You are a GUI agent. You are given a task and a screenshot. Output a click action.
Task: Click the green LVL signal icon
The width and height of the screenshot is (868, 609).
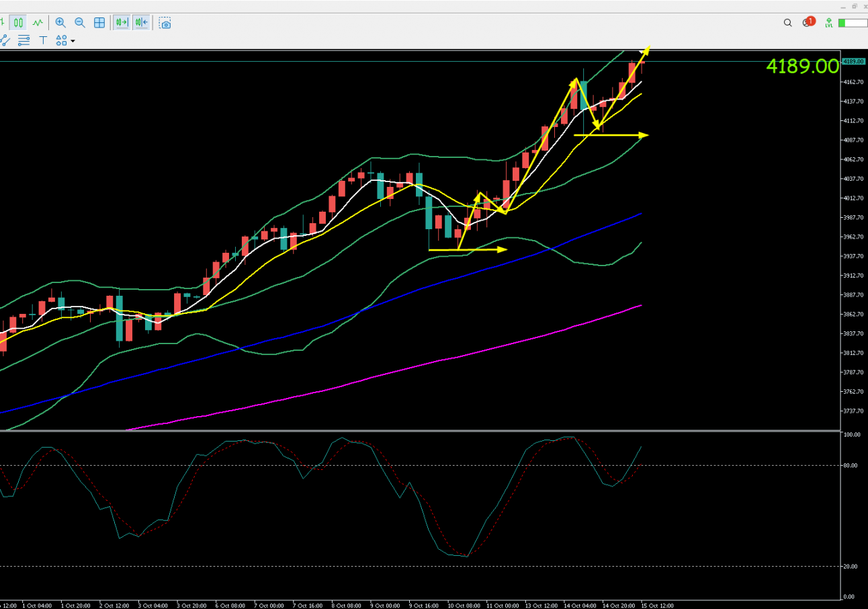click(830, 23)
